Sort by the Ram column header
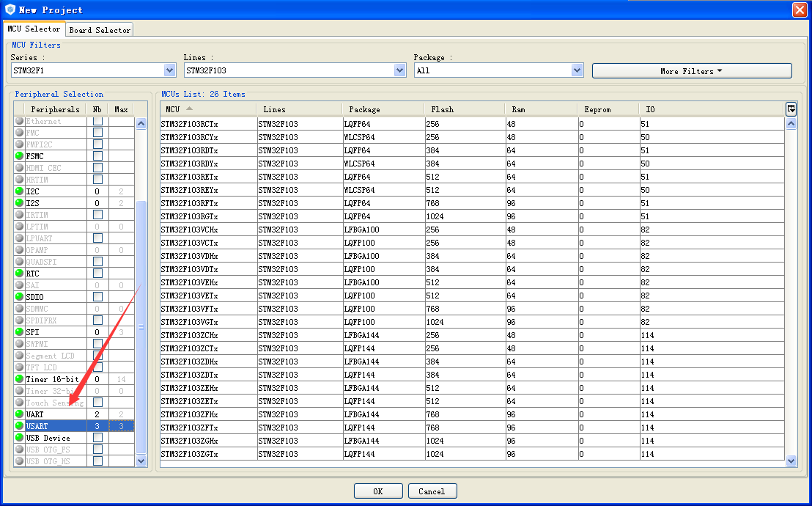The width and height of the screenshot is (812, 506). tap(541, 109)
